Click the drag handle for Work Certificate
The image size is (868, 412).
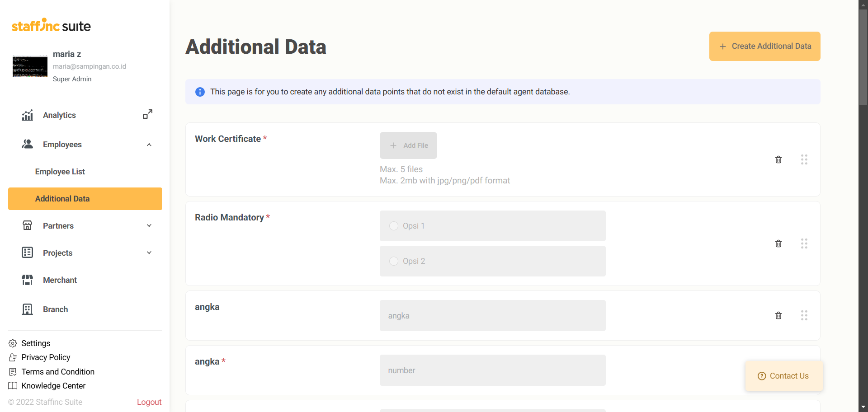coord(804,159)
